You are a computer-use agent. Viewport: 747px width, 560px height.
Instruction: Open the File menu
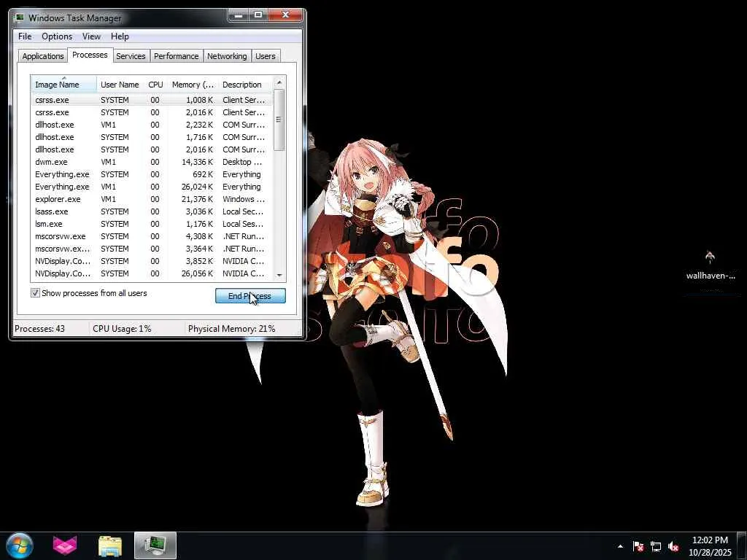click(x=25, y=36)
